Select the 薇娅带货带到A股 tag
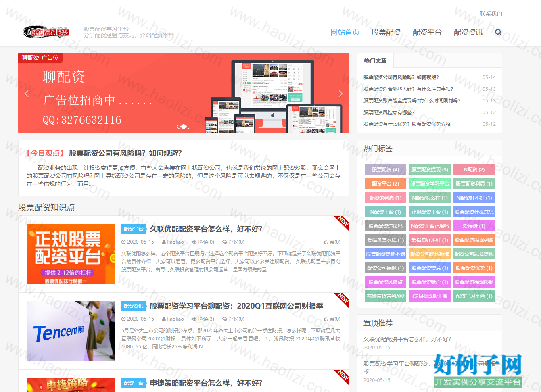The image size is (541, 392). (x=385, y=296)
